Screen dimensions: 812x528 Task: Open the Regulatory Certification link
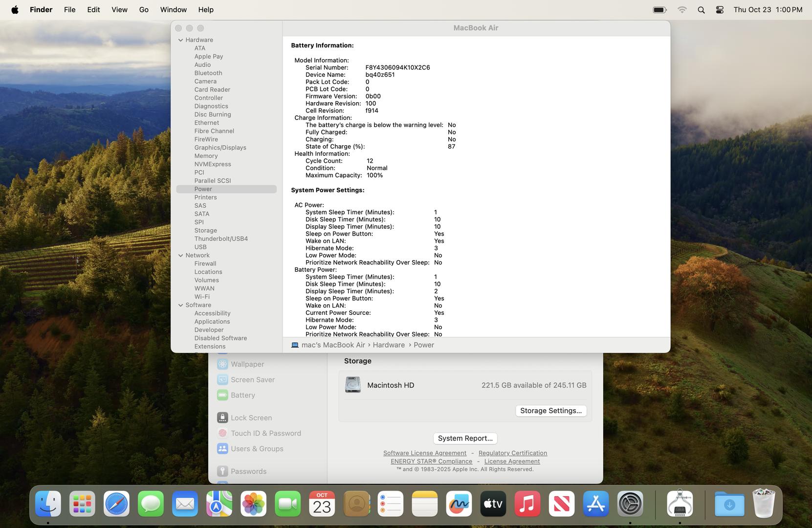point(512,453)
